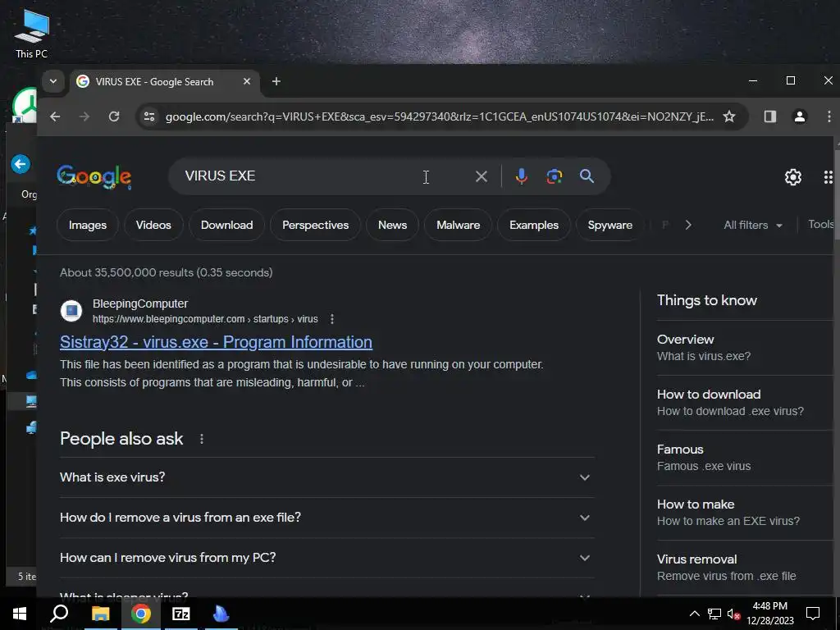Select the Spyware filter chip

click(x=610, y=225)
